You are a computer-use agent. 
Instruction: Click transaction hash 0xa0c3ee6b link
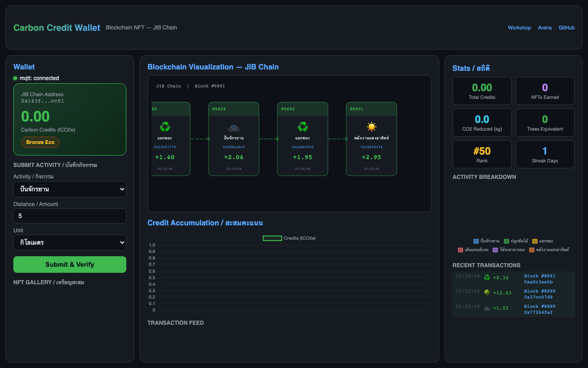538,282
